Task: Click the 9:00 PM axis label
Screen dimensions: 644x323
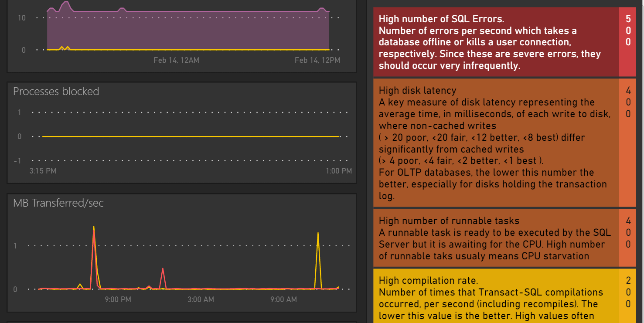Action: point(118,299)
